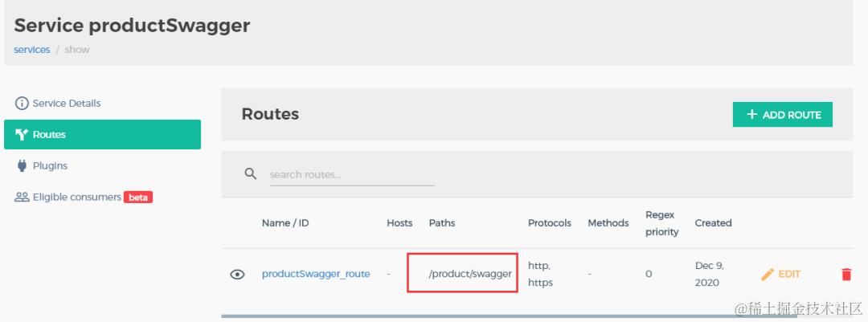868x322 pixels.
Task: Click the red trash delete icon
Action: [x=845, y=274]
